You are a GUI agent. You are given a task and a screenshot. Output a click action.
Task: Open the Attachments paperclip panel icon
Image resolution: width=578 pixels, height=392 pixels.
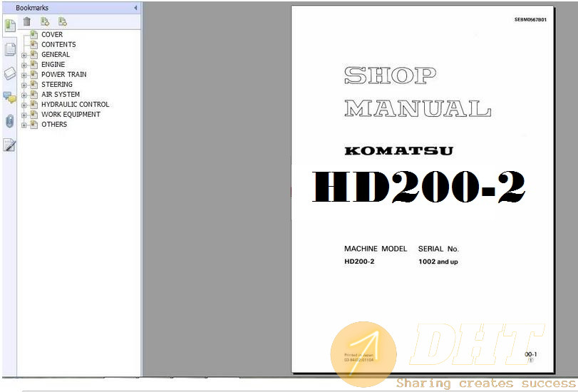(x=9, y=121)
